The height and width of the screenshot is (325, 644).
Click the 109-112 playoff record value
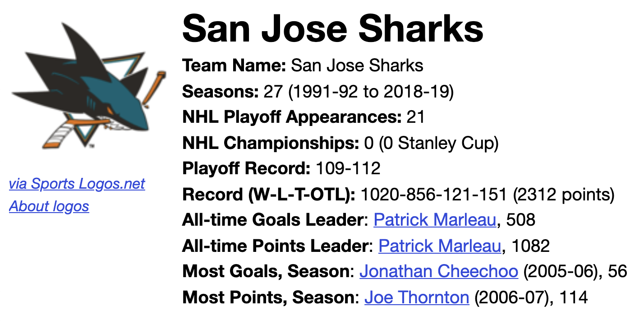point(348,169)
